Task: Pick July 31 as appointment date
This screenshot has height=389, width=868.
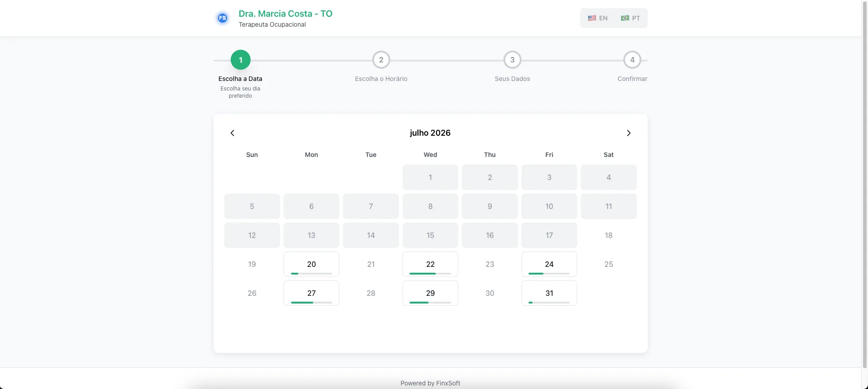Action: (x=549, y=293)
